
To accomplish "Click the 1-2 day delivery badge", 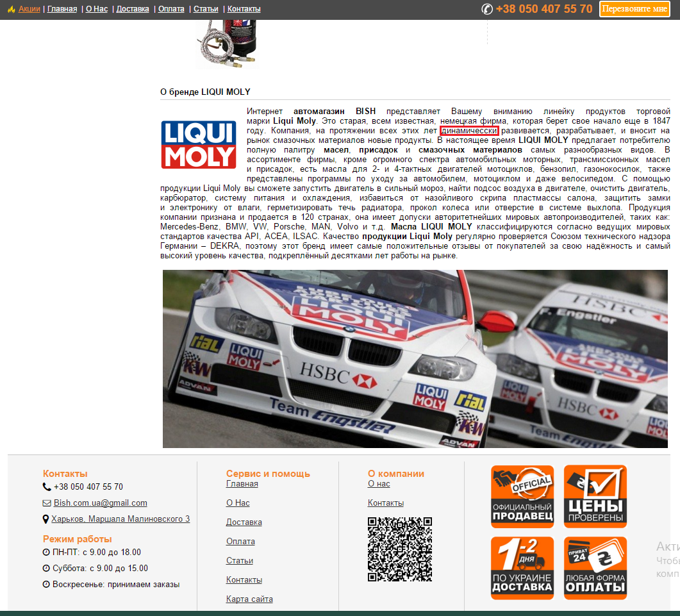I will point(522,568).
